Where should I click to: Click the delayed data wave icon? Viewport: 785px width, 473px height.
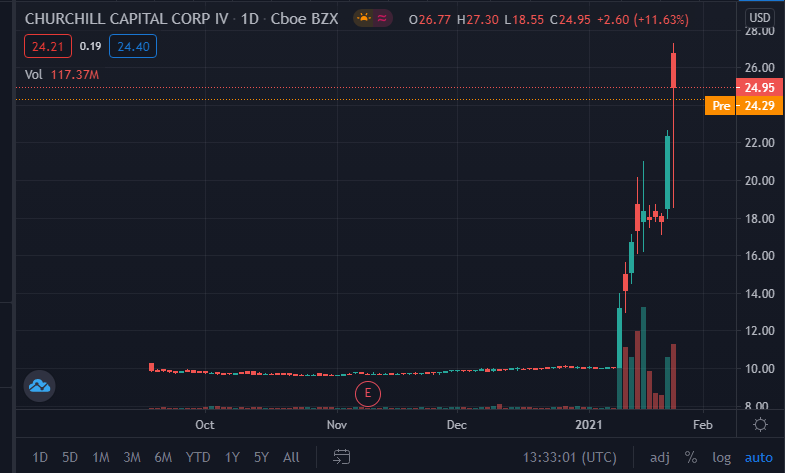(382, 19)
